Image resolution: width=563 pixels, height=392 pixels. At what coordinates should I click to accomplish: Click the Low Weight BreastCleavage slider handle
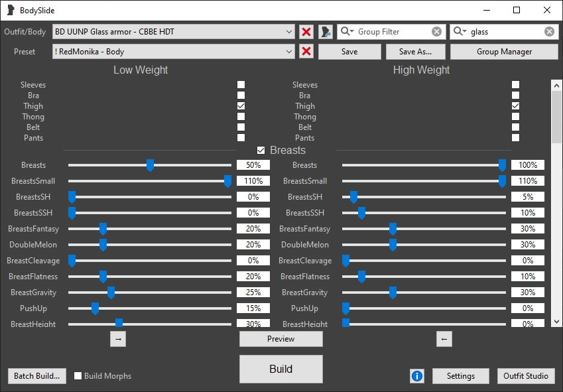(x=72, y=261)
